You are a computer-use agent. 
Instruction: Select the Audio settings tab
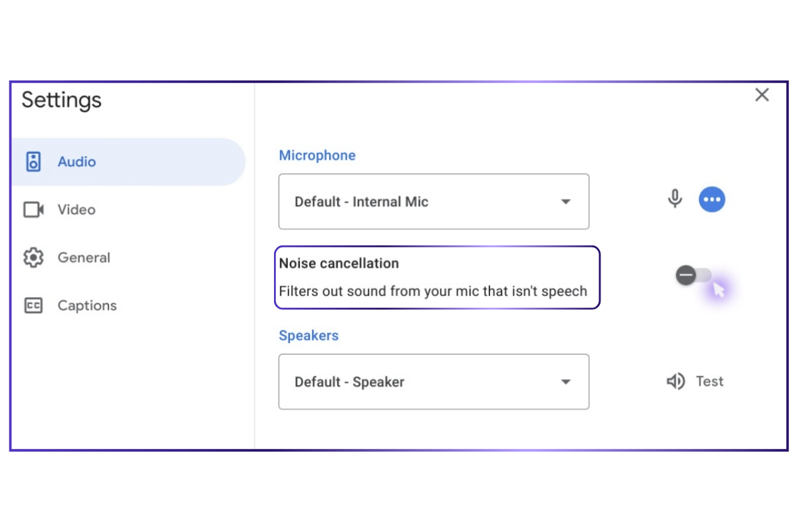128,162
